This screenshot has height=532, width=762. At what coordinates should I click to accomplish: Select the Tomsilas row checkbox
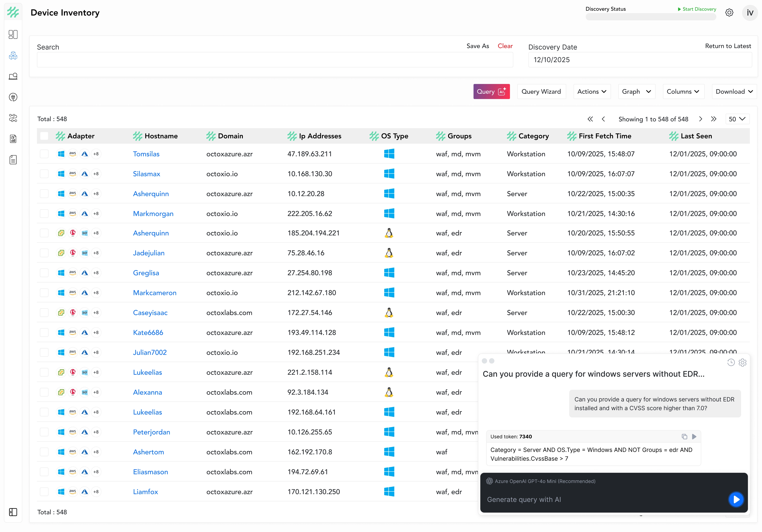(x=44, y=154)
